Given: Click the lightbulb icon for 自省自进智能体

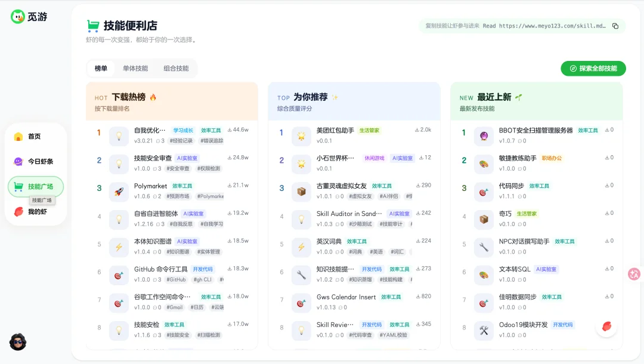Looking at the screenshot, I should (x=119, y=220).
